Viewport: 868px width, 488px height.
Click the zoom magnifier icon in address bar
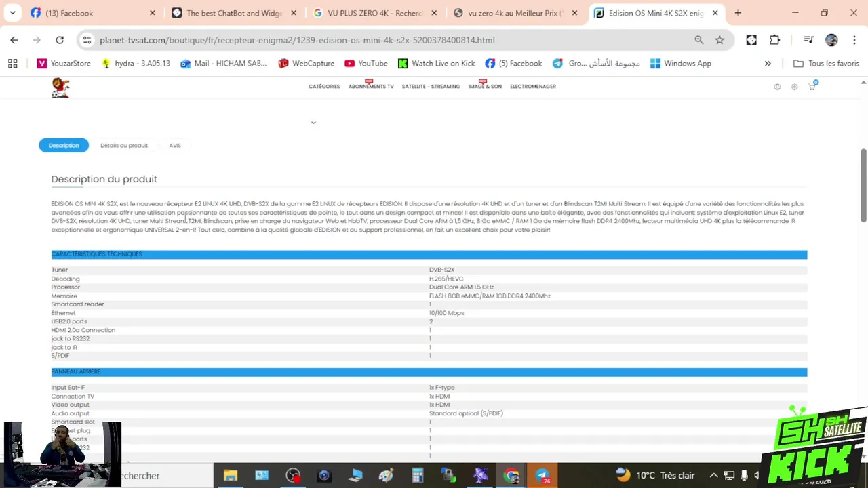coord(698,40)
